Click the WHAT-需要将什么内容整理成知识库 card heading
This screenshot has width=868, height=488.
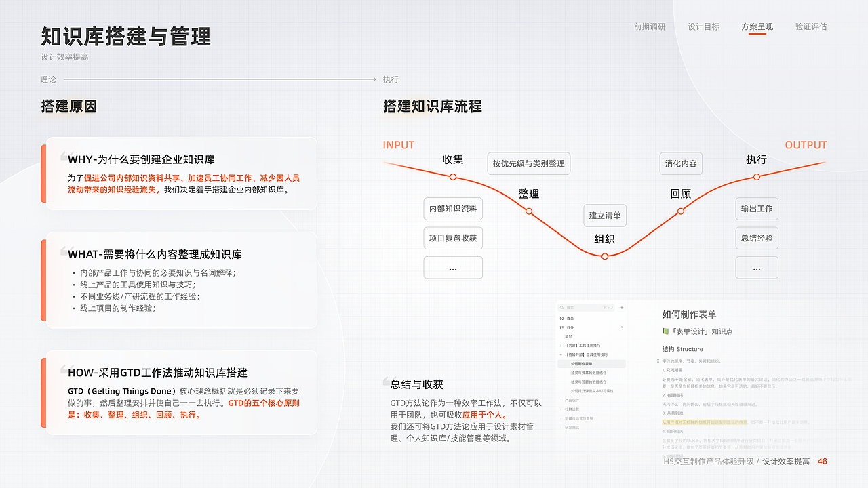(155, 255)
